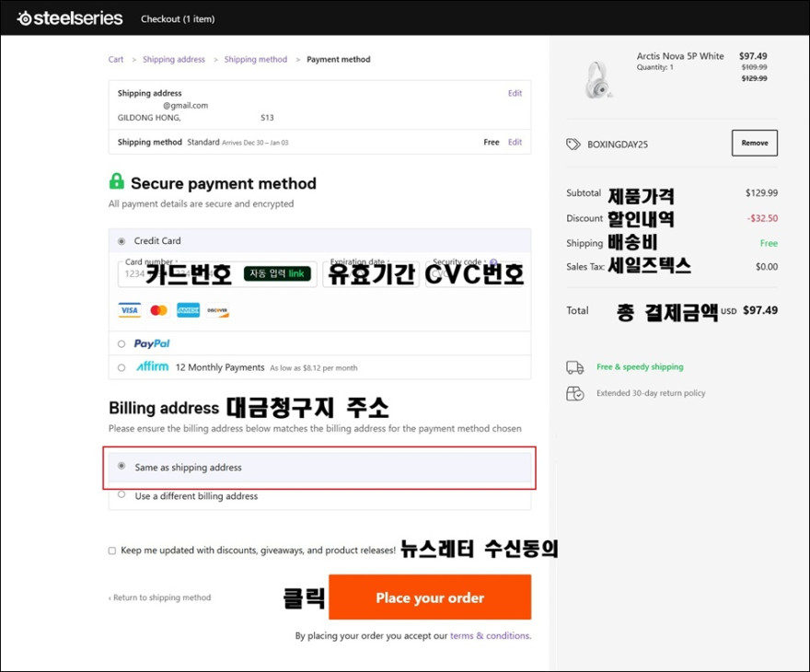Image resolution: width=810 pixels, height=672 pixels.
Task: Select the PayPal payment radio button
Action: pyautogui.click(x=121, y=344)
